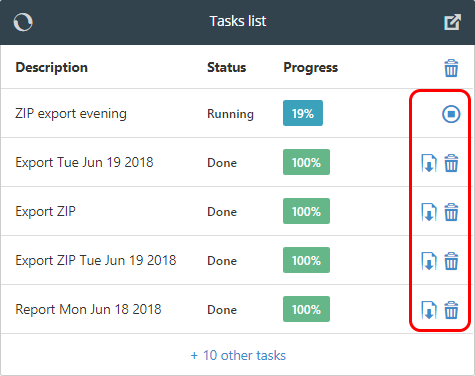Download the Export Tue Jun 19 2018 file
Image resolution: width=475 pixels, height=376 pixels.
pos(429,163)
